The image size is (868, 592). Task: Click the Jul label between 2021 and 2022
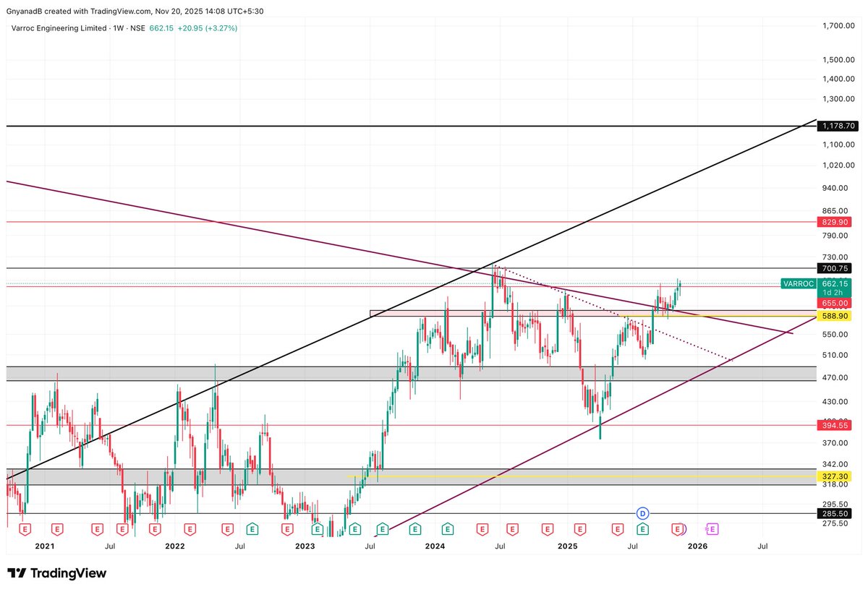pyautogui.click(x=109, y=547)
